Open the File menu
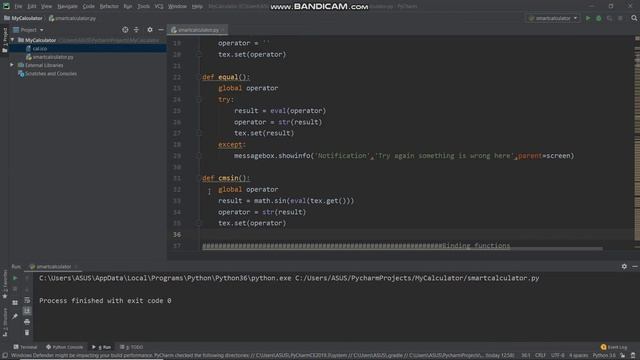Image resolution: width=640 pixels, height=360 pixels. [18, 6]
